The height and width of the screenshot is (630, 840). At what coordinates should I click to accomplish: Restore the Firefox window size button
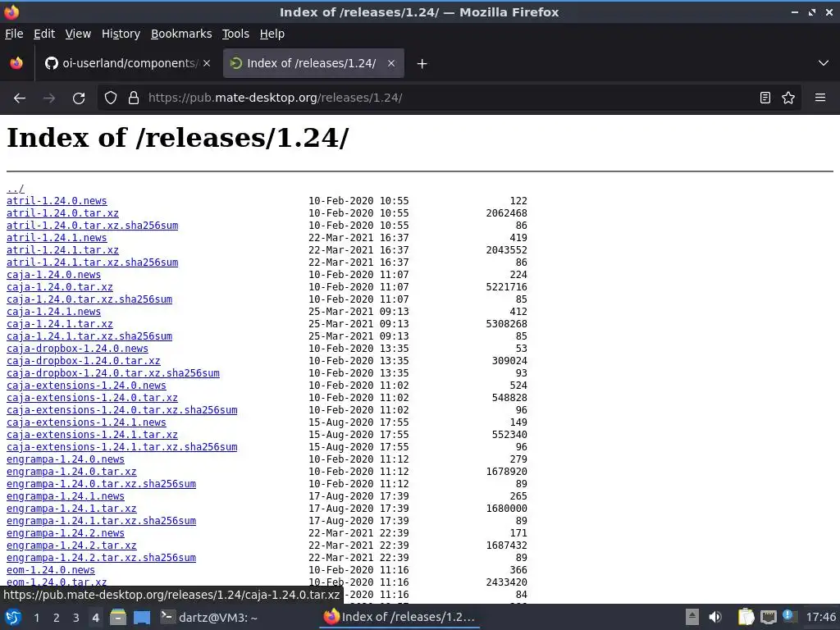click(812, 11)
